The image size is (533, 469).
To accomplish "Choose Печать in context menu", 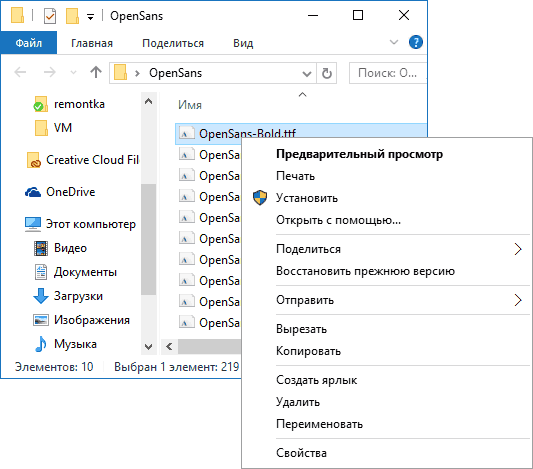I will (x=295, y=176).
